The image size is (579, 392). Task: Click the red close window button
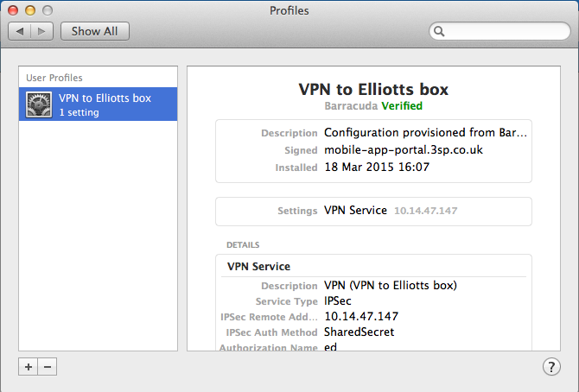click(x=13, y=10)
